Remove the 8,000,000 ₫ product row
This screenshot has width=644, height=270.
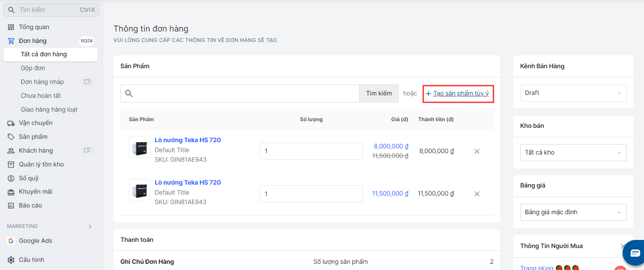tap(477, 151)
